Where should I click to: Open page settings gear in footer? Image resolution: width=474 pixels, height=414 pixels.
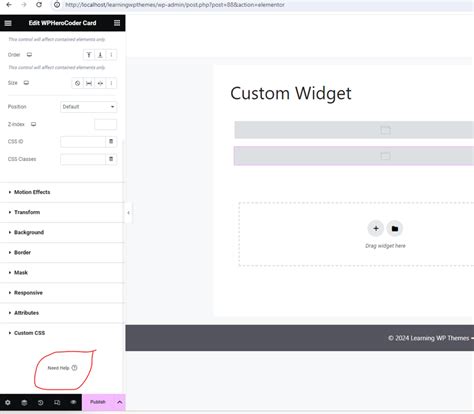coord(8,402)
